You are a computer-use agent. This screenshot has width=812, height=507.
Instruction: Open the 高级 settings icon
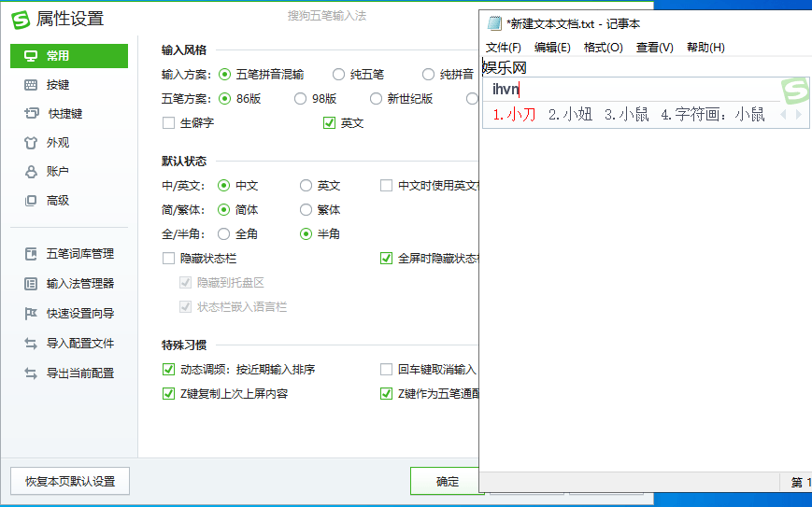click(x=31, y=201)
